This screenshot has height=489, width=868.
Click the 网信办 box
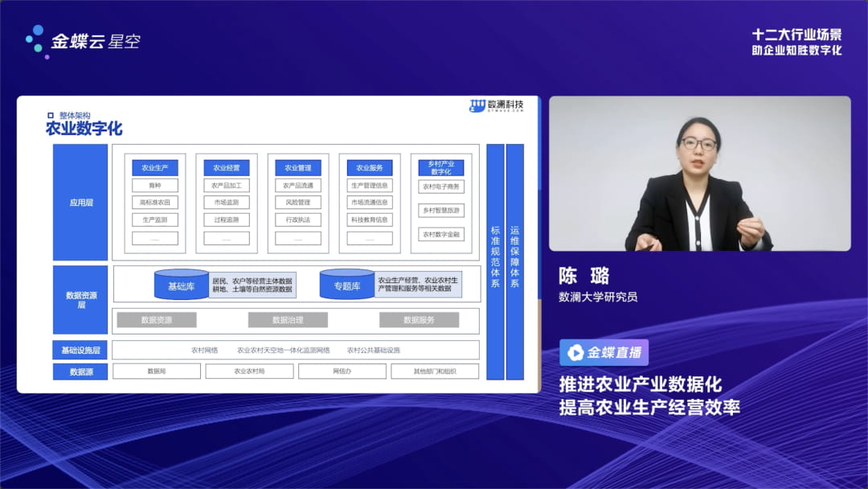tap(342, 371)
